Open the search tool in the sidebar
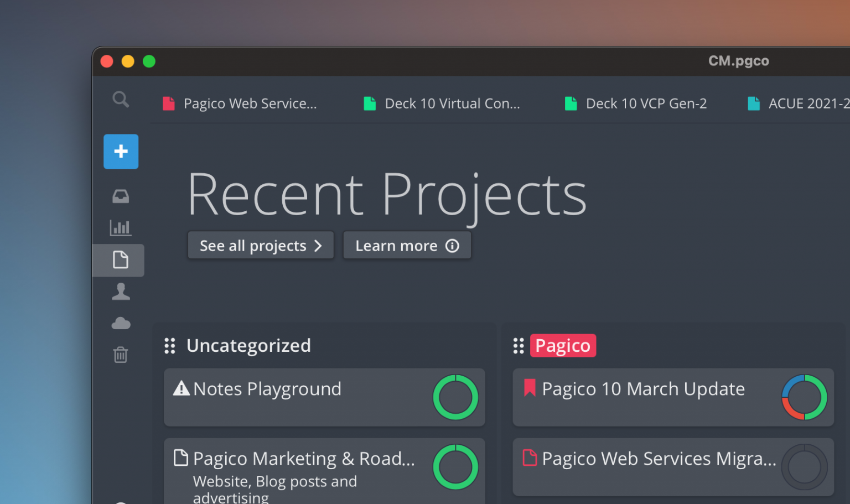This screenshot has width=850, height=504. 121,100
